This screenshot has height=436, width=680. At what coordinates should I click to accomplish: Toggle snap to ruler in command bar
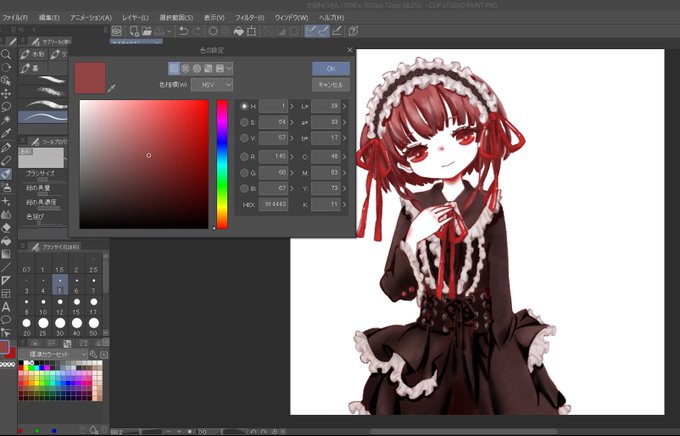pos(311,31)
